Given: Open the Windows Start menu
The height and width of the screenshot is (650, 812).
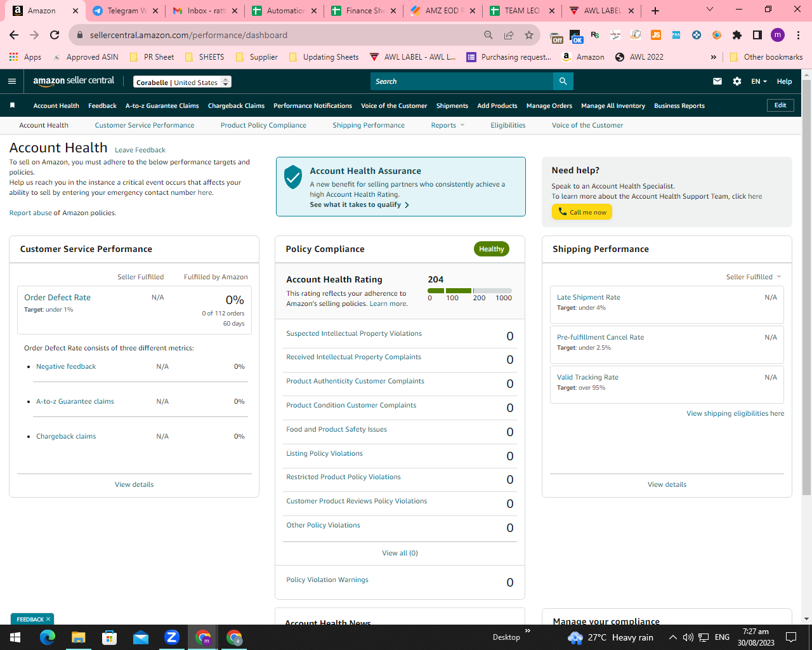Looking at the screenshot, I should click(x=15, y=637).
